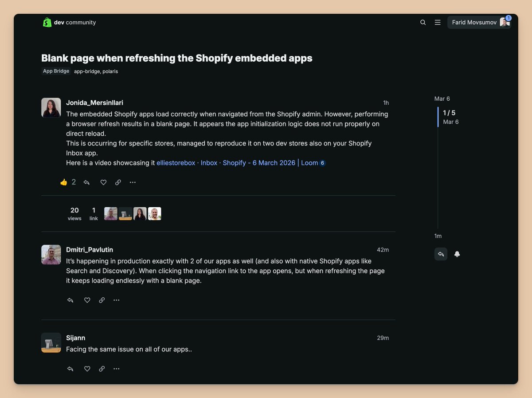
Task: Show more actions on Sijann's post
Action: click(x=117, y=369)
